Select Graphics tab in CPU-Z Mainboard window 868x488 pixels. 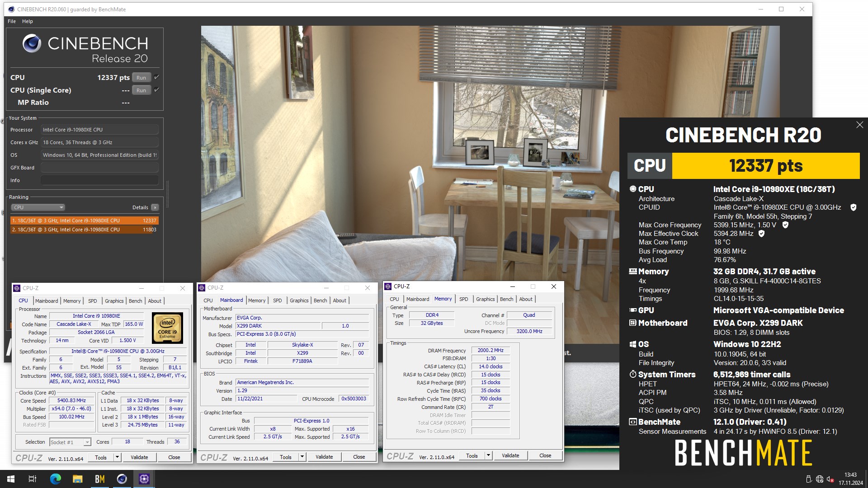click(x=299, y=300)
